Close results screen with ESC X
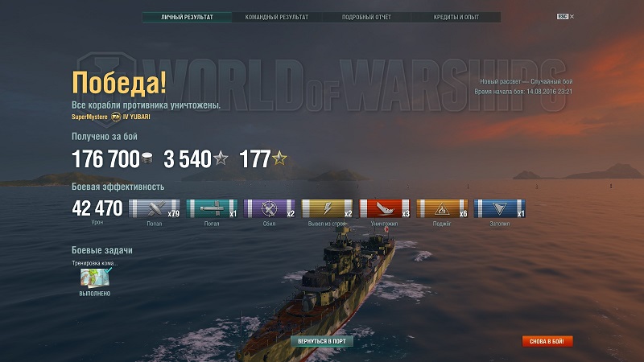644x362 pixels. [x=566, y=16]
